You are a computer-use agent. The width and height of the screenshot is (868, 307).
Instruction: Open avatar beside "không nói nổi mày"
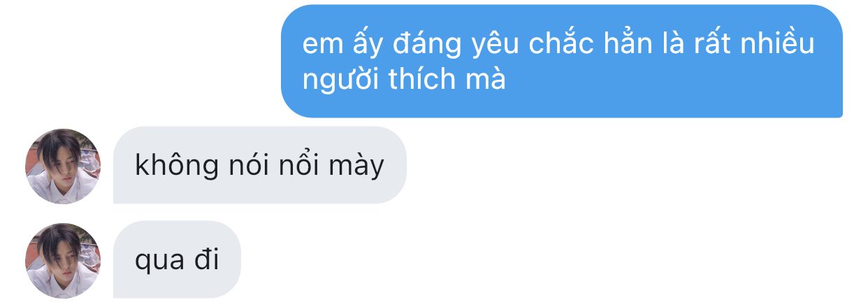[63, 166]
